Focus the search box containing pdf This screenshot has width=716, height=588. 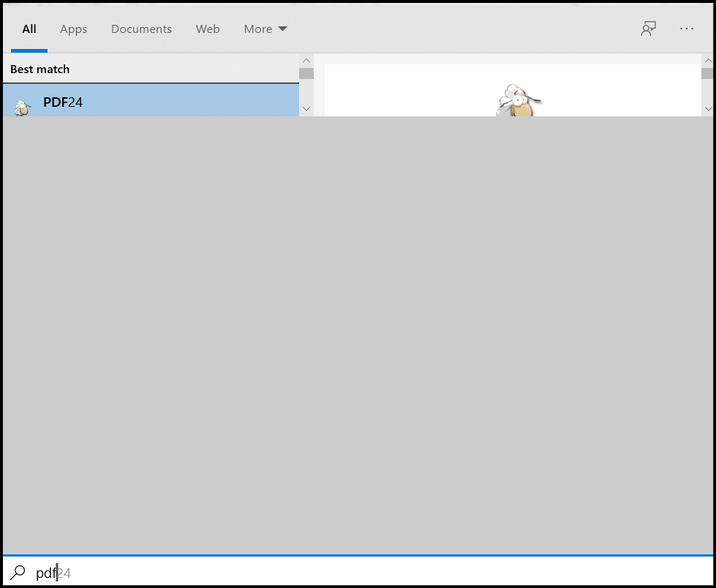click(358, 572)
